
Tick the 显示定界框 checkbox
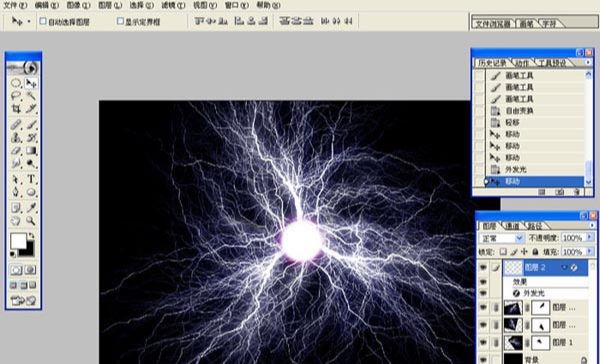pos(120,21)
